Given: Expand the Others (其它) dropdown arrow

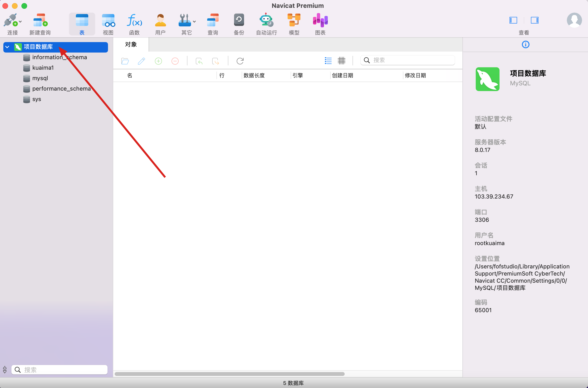Looking at the screenshot, I should [x=194, y=22].
